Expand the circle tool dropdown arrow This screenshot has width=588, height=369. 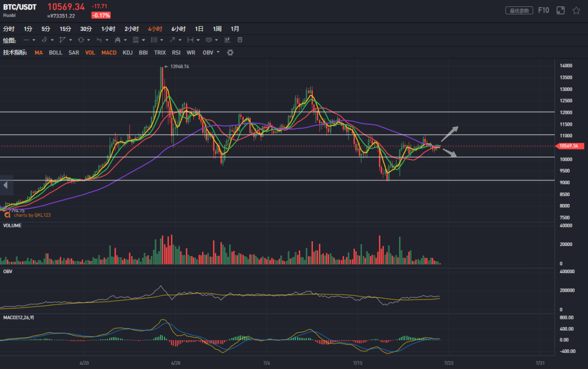coord(88,40)
